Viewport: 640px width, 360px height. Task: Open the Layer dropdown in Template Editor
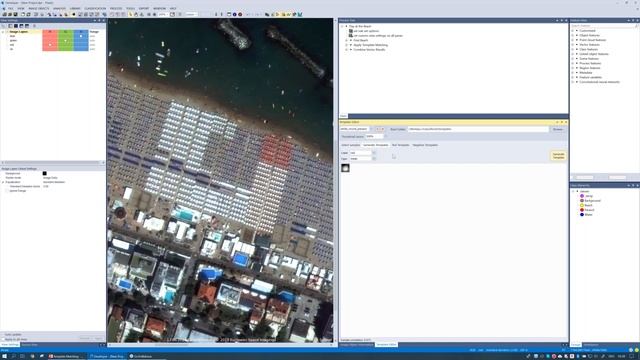[x=374, y=153]
